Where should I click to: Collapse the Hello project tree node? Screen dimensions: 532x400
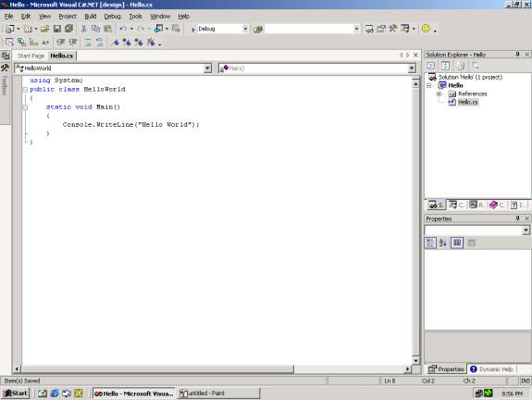pyautogui.click(x=429, y=85)
